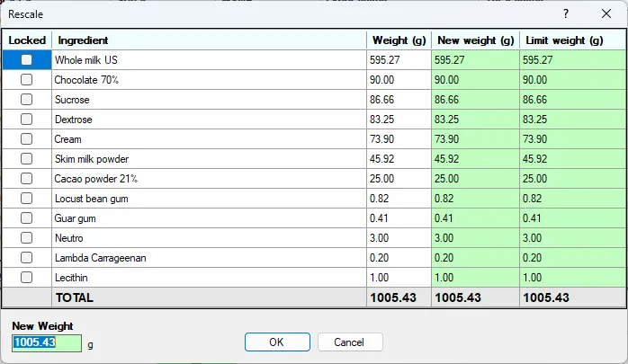
Task: Click the Weight (g) column header
Action: (x=399, y=40)
